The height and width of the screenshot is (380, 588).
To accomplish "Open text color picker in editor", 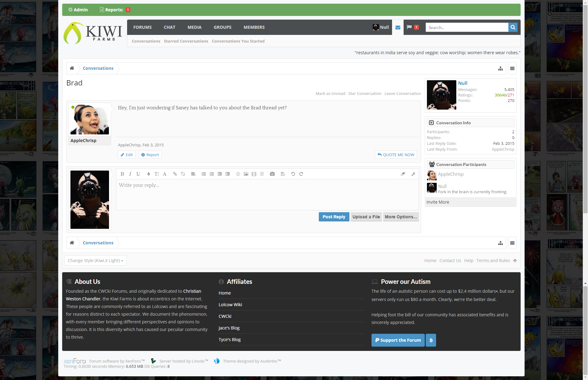I will pos(149,174).
